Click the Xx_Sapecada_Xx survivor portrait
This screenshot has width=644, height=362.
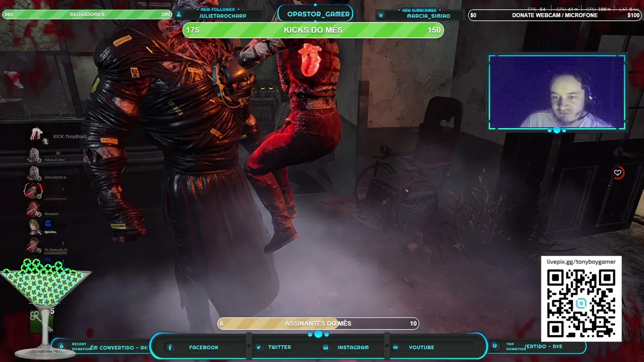coord(34,245)
